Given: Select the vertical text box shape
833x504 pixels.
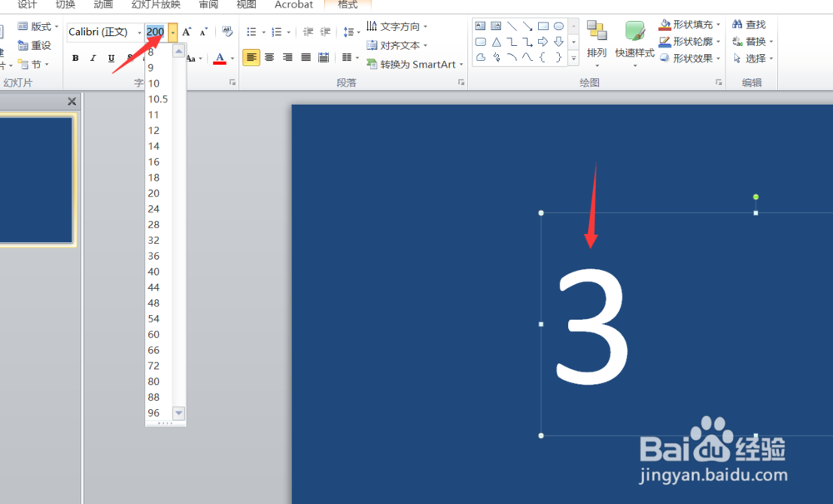Looking at the screenshot, I should (x=496, y=26).
